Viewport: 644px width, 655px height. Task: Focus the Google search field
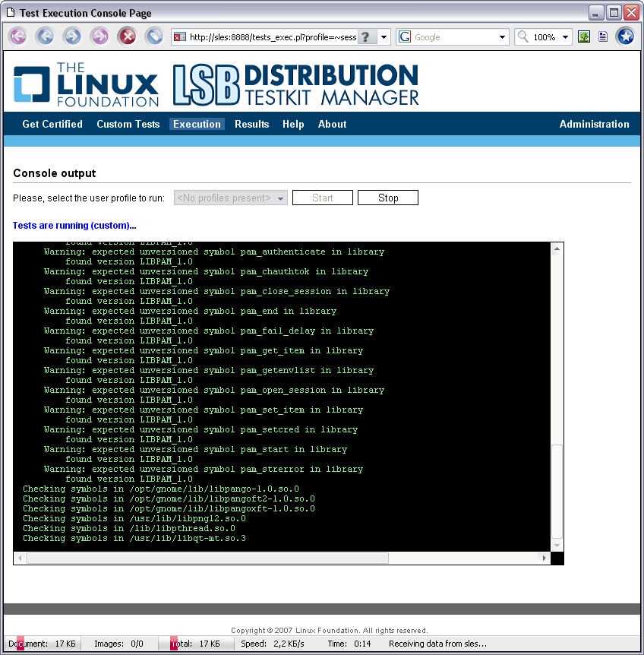coord(454,37)
